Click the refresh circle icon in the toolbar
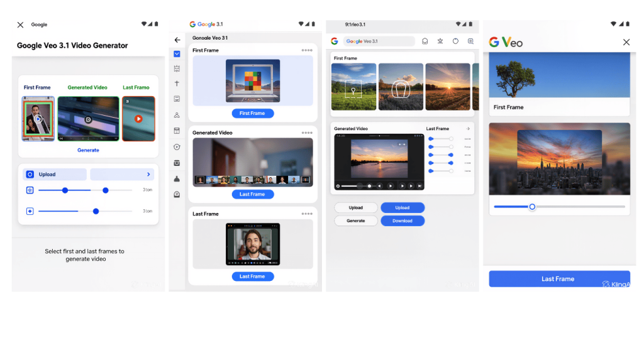The image size is (644, 362). [455, 40]
